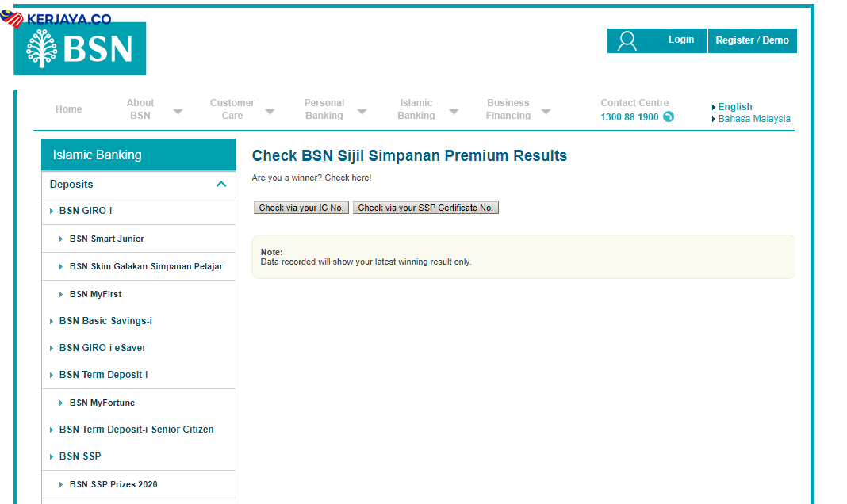Open BSN Term Deposit-i
The image size is (847, 504).
pyautogui.click(x=103, y=375)
